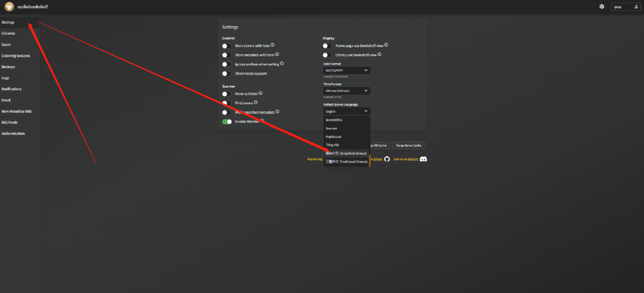Image resolution: width=644 pixels, height=293 pixels.
Task: Open Libraries in the left sidebar
Action: (8, 33)
